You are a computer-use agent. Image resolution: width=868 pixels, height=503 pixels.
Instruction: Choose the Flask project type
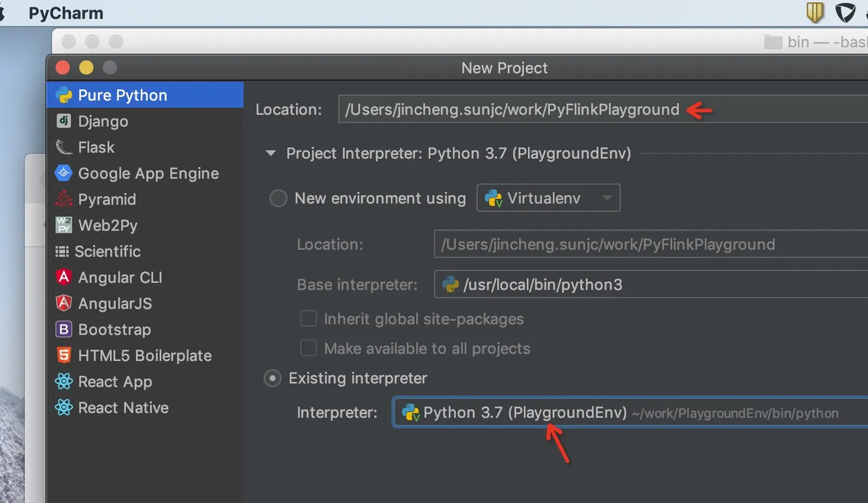[145, 147]
